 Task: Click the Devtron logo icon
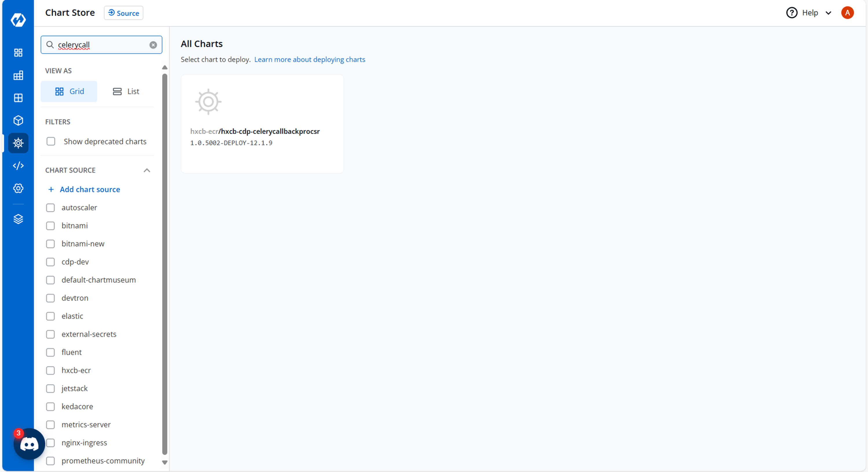point(18,20)
